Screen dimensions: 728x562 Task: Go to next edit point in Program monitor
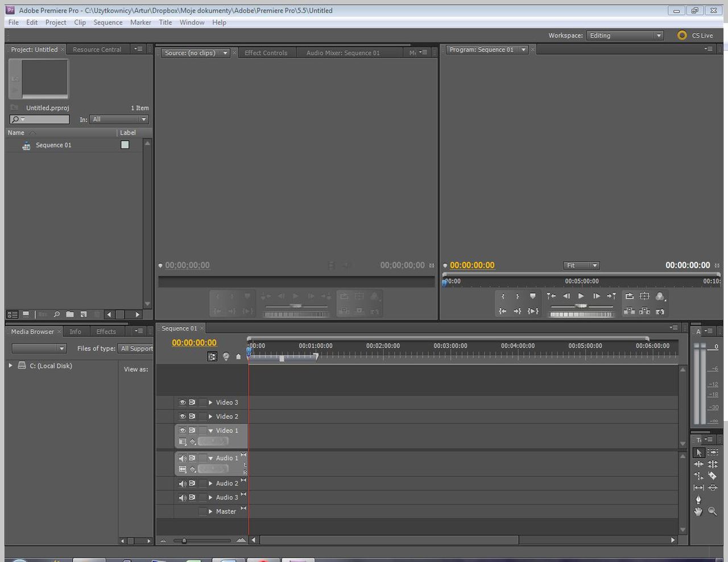(x=611, y=296)
